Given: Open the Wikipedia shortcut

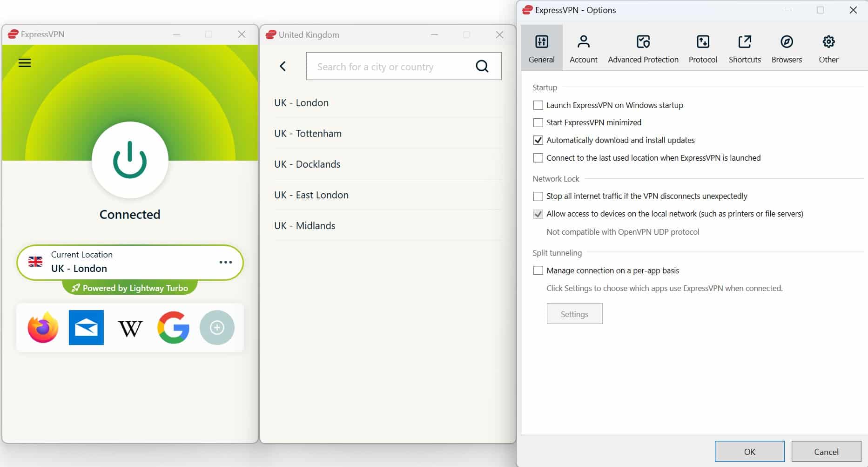Looking at the screenshot, I should (130, 328).
